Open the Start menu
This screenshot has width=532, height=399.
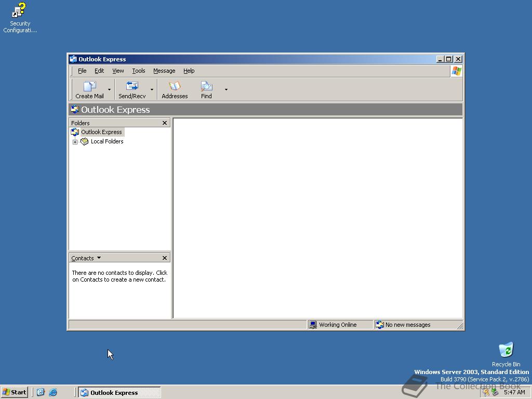point(14,392)
